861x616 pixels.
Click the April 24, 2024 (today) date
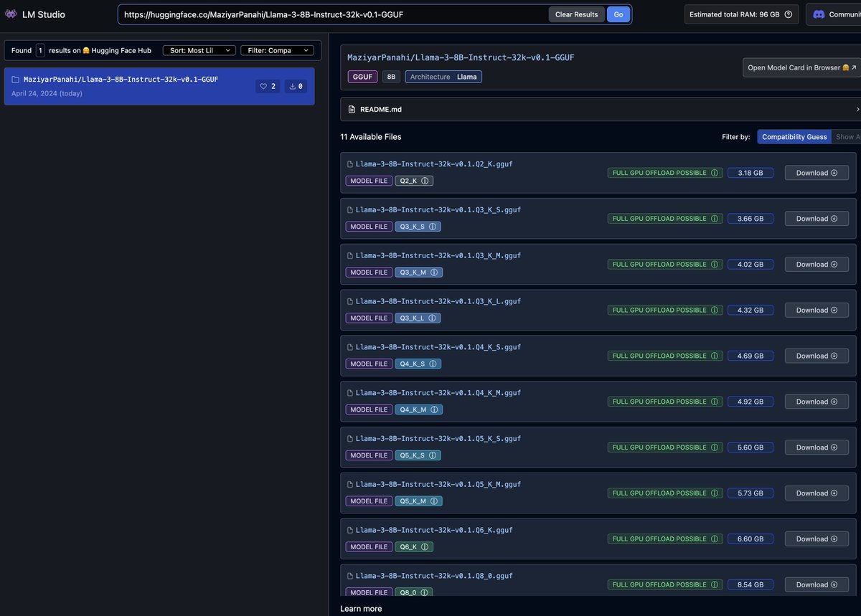coord(47,93)
